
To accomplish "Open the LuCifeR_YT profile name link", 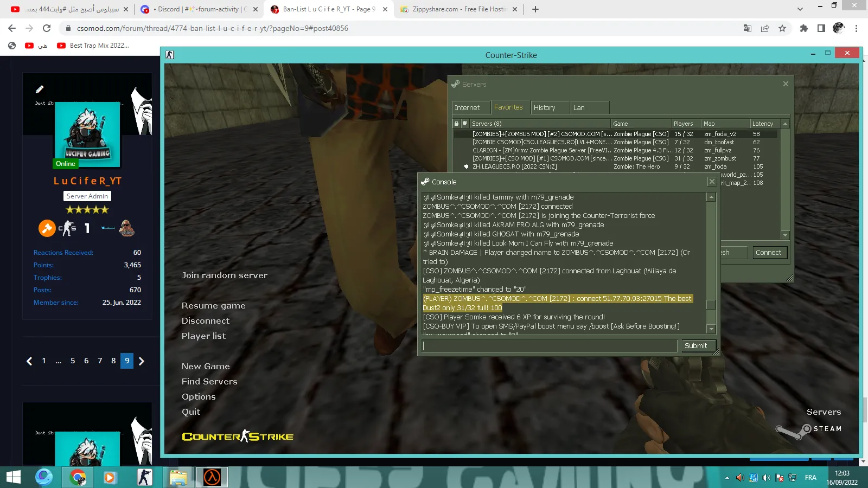I will [87, 181].
